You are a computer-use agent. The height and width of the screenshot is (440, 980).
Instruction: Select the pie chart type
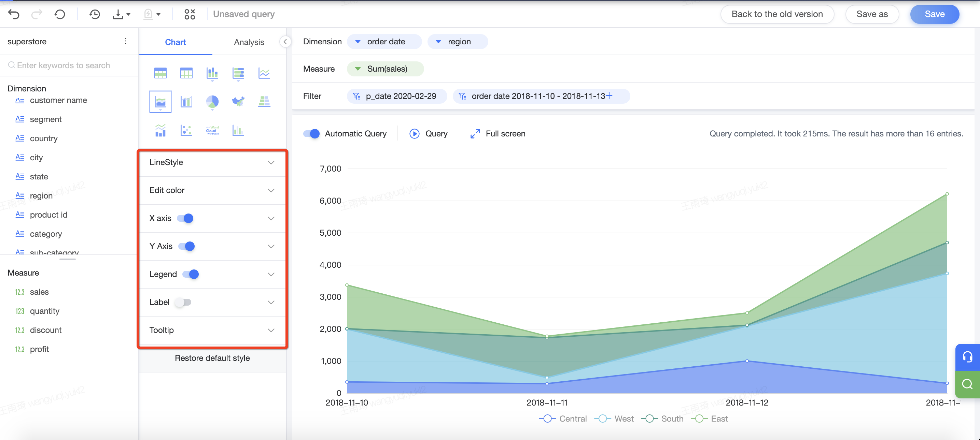point(212,101)
